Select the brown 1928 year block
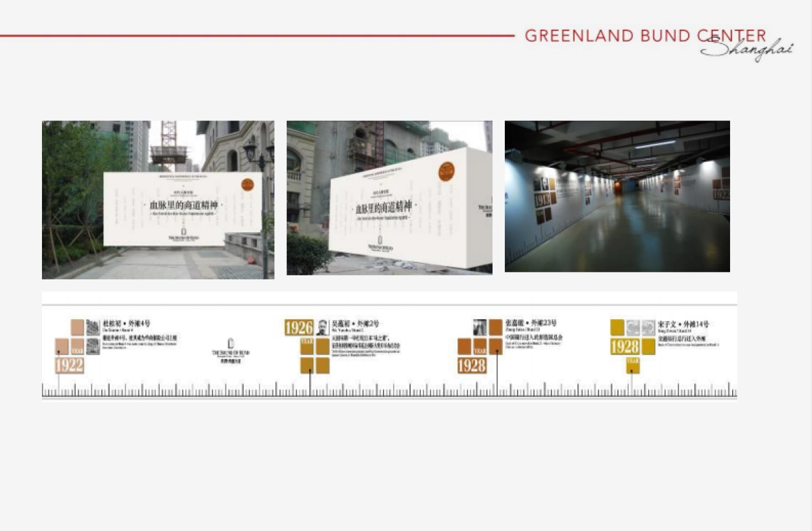The height and width of the screenshot is (531, 812). click(472, 366)
